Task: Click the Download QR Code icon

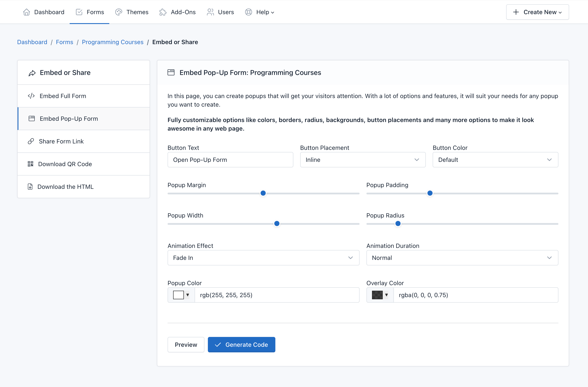Action: [30, 164]
